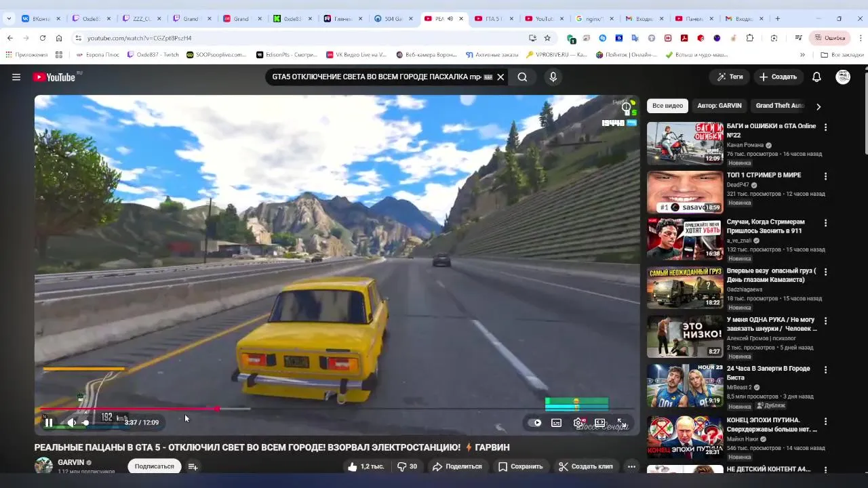Run search with magnifier button

coord(522,77)
